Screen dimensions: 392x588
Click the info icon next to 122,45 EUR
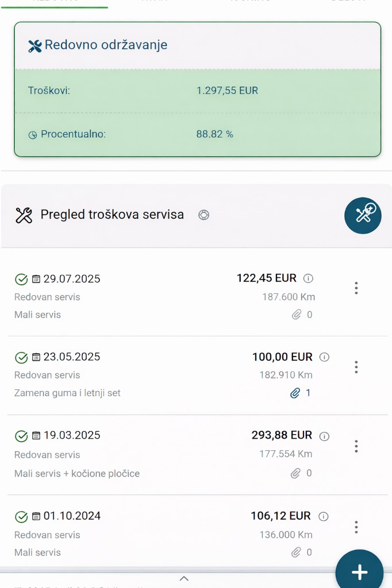tap(308, 278)
